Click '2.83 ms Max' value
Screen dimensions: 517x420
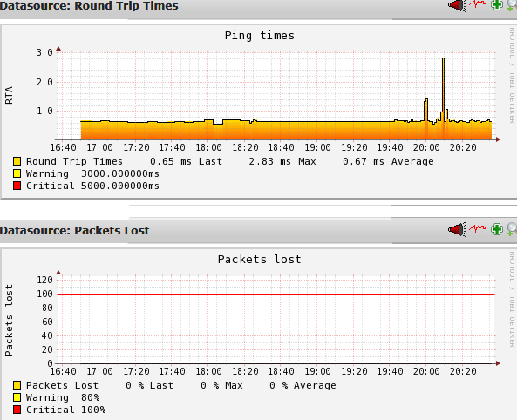282,161
